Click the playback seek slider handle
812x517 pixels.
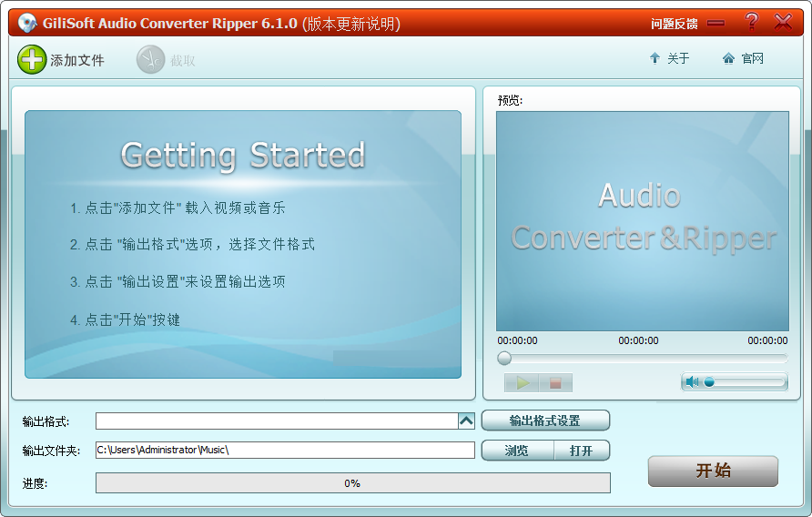tap(504, 358)
